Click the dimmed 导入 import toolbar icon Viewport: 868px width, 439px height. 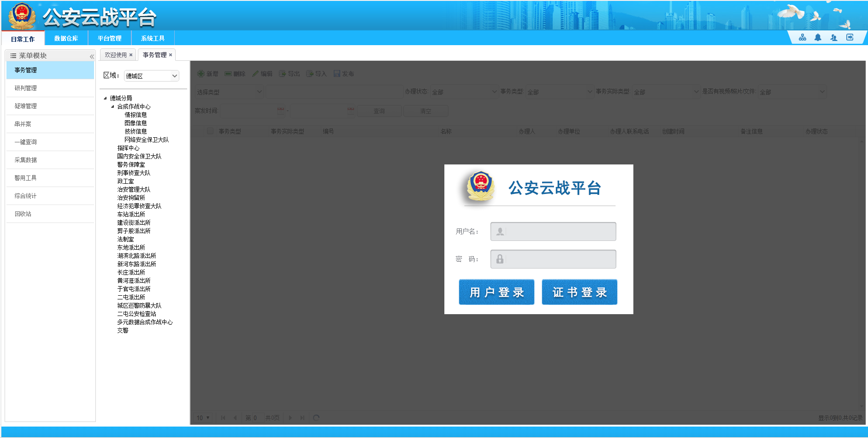[x=310, y=74]
